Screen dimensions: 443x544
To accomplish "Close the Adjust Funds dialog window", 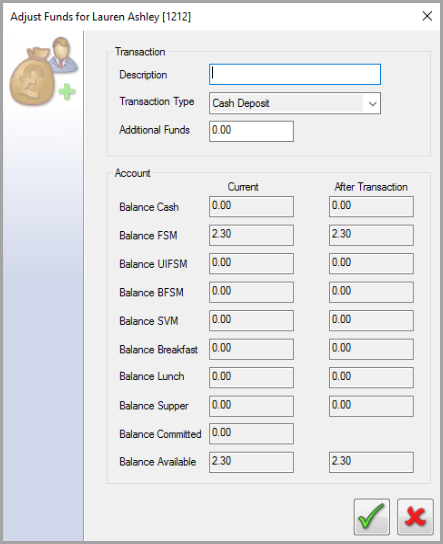I will [x=427, y=16].
